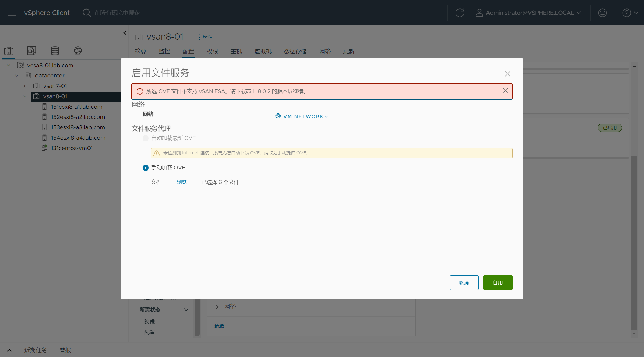Click the 153esxi8-a3 host icon
644x357 pixels.
[44, 127]
